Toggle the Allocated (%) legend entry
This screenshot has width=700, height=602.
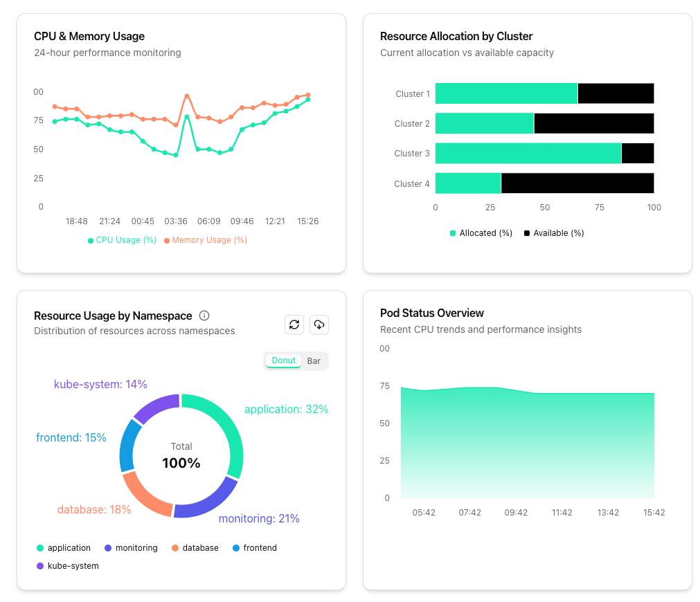tap(481, 233)
